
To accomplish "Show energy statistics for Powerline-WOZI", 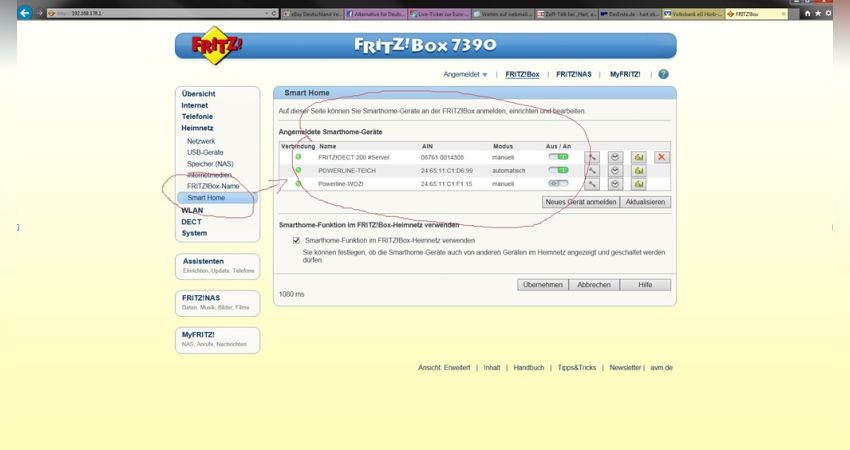I will click(x=639, y=184).
